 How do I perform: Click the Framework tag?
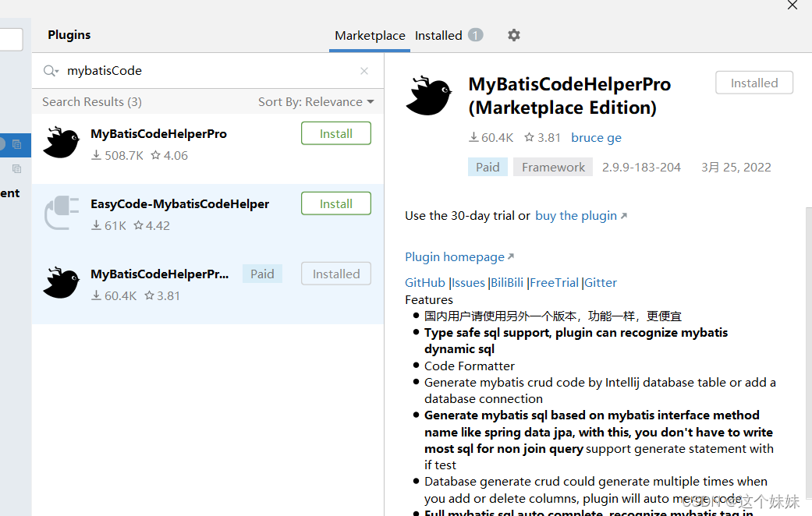pyautogui.click(x=553, y=167)
